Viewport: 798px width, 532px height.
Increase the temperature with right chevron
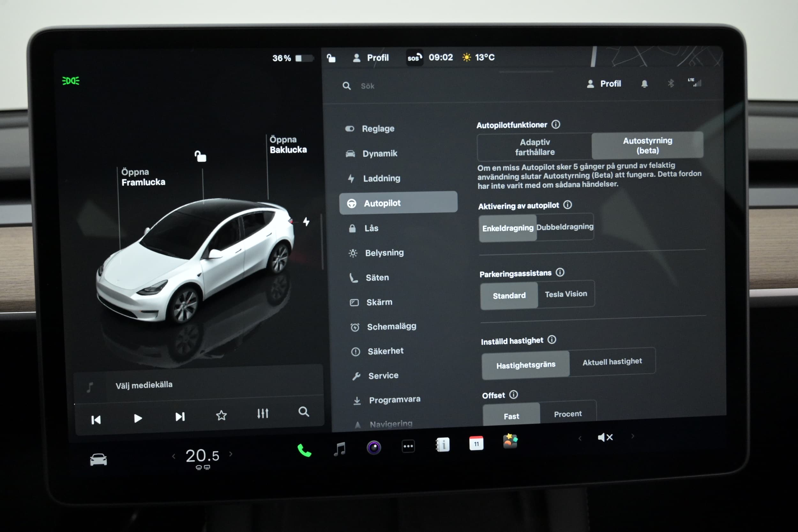pyautogui.click(x=231, y=454)
